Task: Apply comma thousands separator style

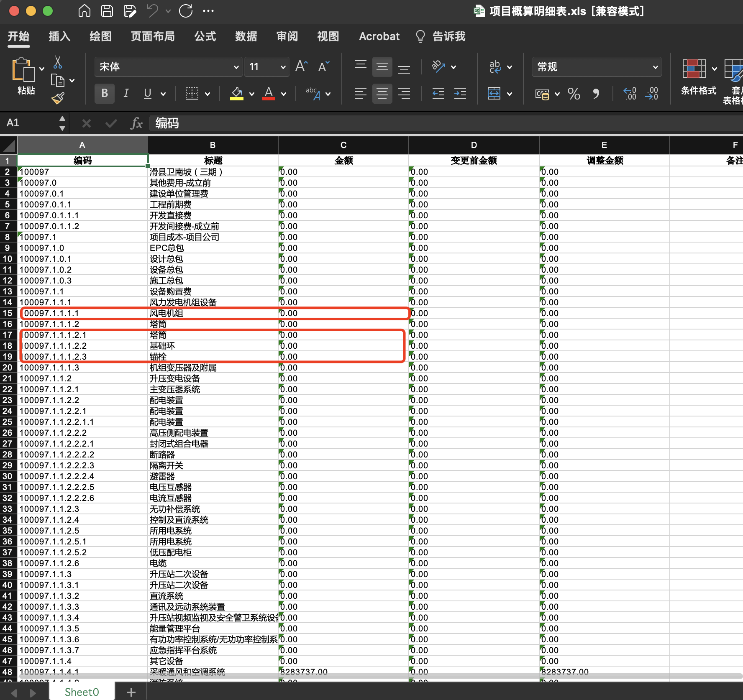Action: [596, 94]
